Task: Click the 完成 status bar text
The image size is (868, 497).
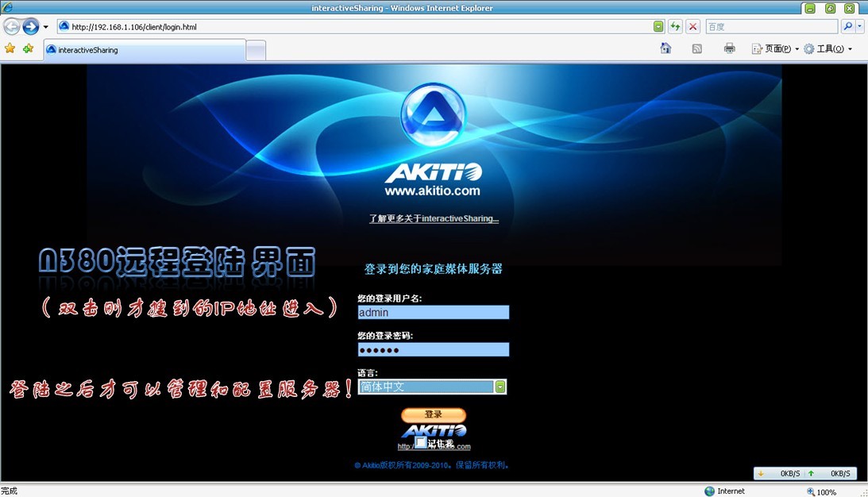Action: [10, 491]
